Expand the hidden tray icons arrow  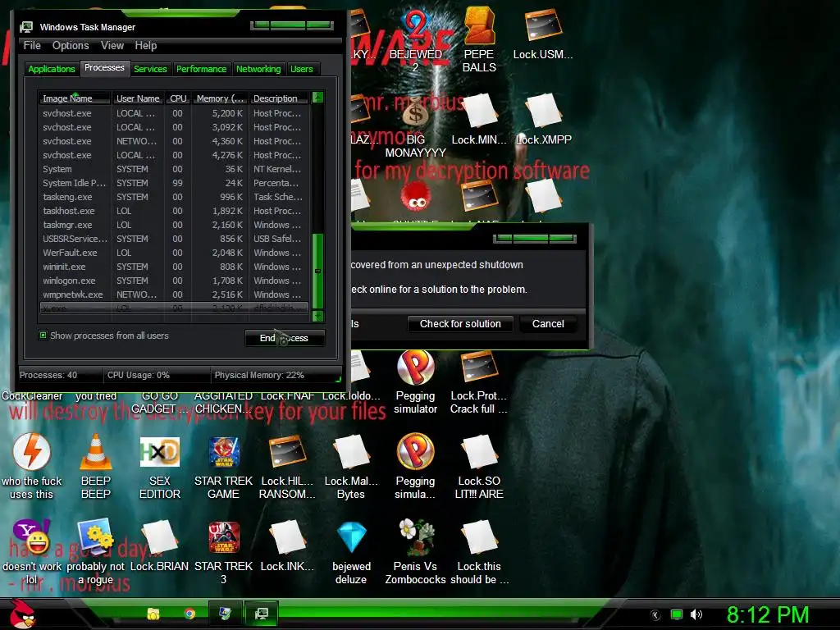coord(655,614)
